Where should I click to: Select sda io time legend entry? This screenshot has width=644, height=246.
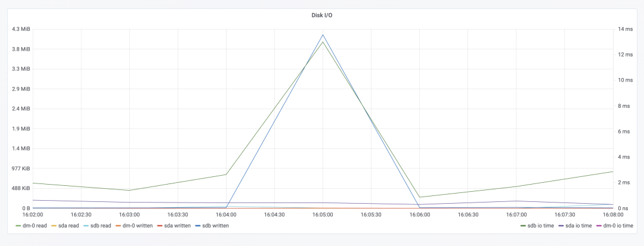click(x=578, y=226)
